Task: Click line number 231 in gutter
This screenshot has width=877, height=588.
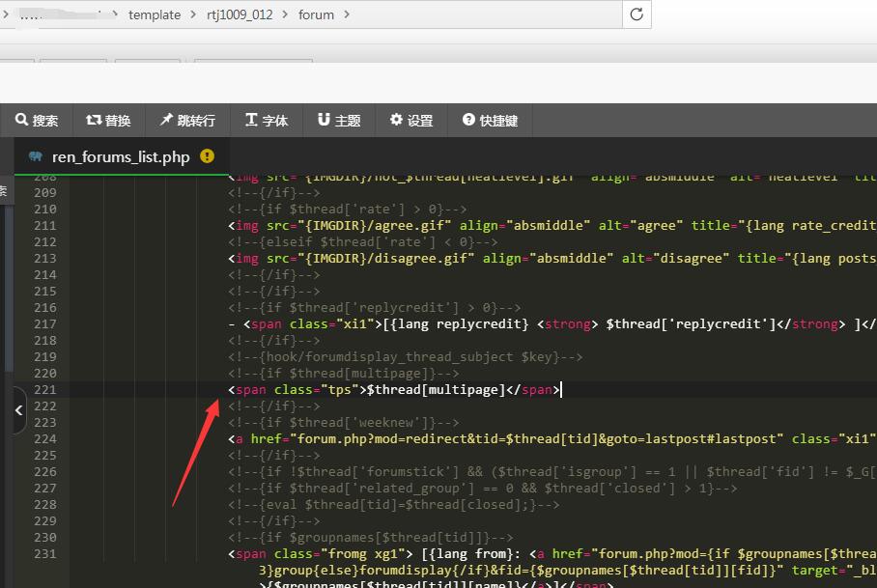Action: click(45, 553)
